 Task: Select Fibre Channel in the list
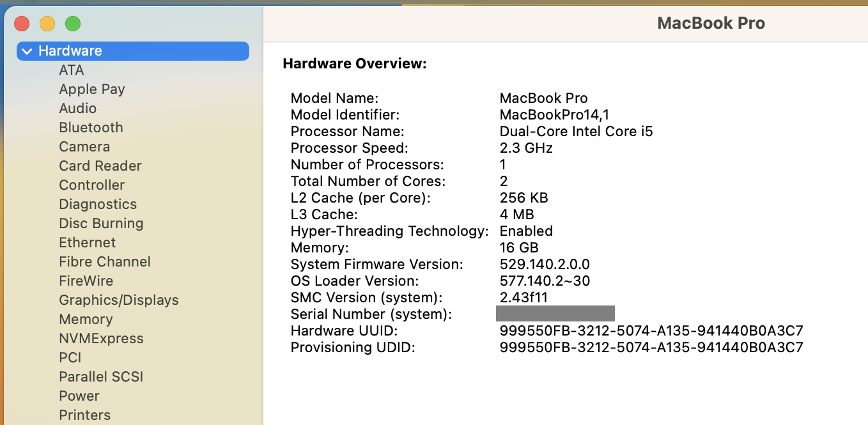coord(105,262)
